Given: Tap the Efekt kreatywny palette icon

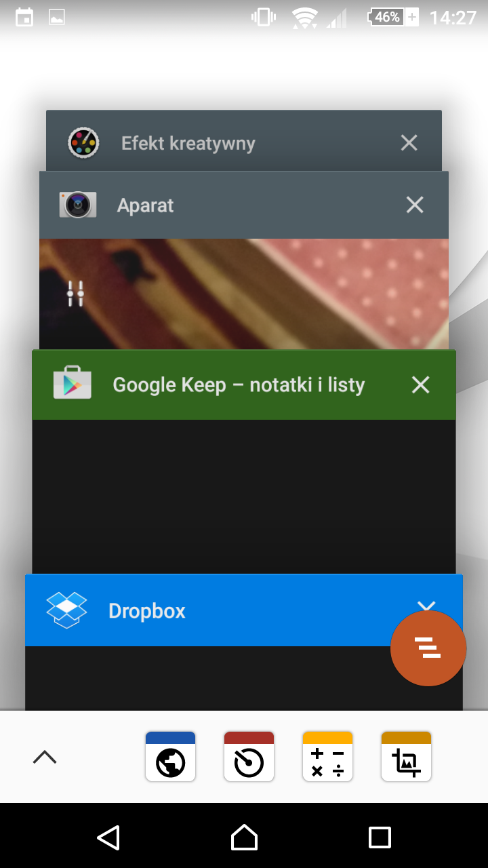Looking at the screenshot, I should 84,143.
